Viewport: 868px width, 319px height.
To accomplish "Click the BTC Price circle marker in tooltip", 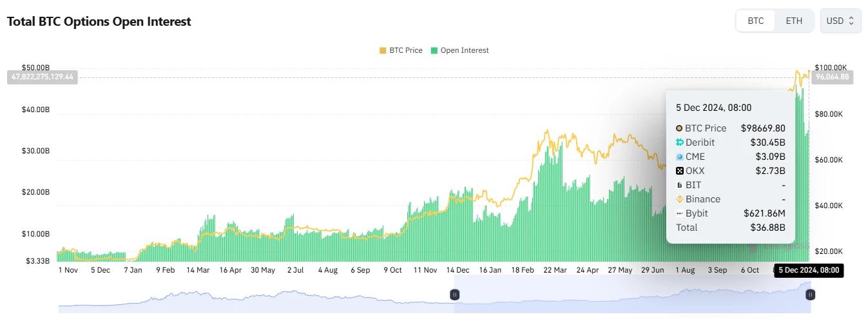I will [679, 128].
